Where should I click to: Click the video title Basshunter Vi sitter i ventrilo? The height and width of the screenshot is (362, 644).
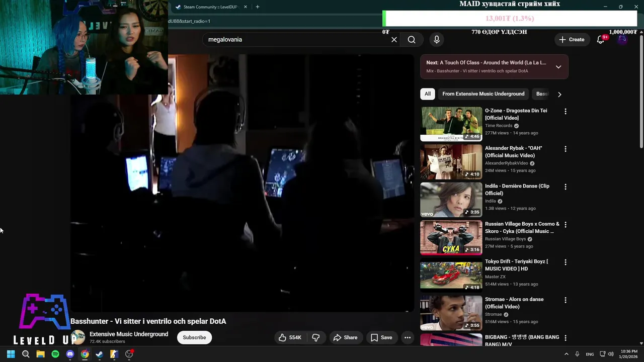148,321
